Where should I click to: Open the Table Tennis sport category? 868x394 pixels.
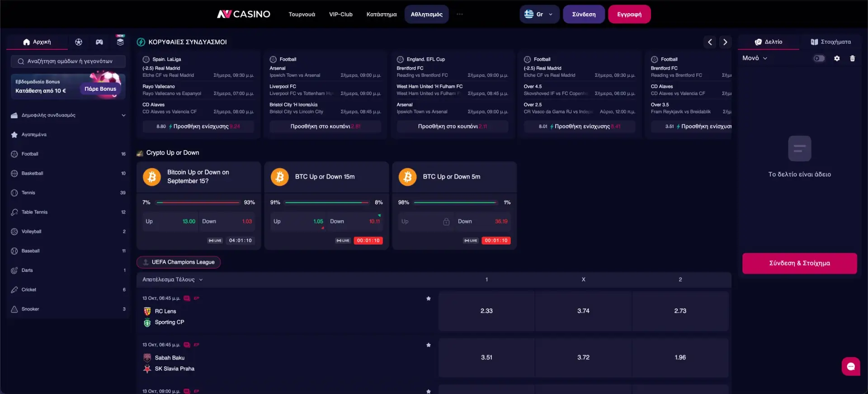pos(68,212)
